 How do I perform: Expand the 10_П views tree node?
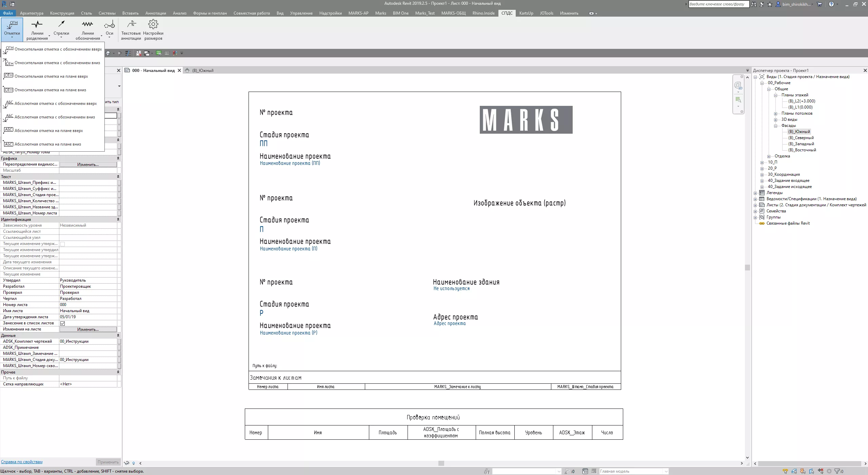(x=762, y=163)
